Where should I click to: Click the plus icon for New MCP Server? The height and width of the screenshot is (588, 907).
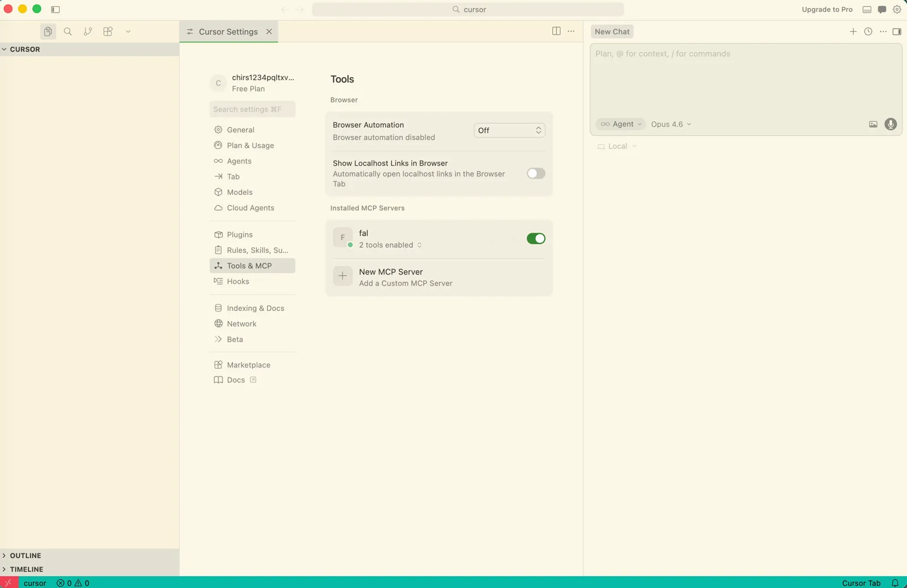[342, 276]
